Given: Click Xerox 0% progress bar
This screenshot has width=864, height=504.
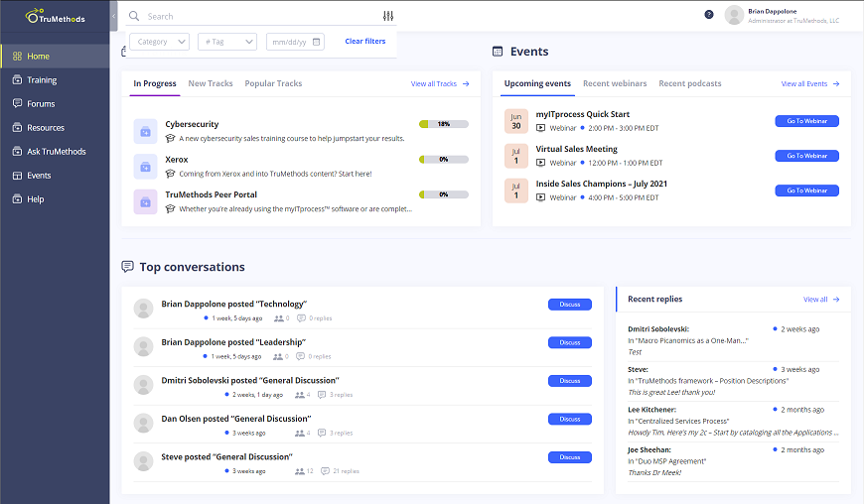Looking at the screenshot, I should [444, 160].
